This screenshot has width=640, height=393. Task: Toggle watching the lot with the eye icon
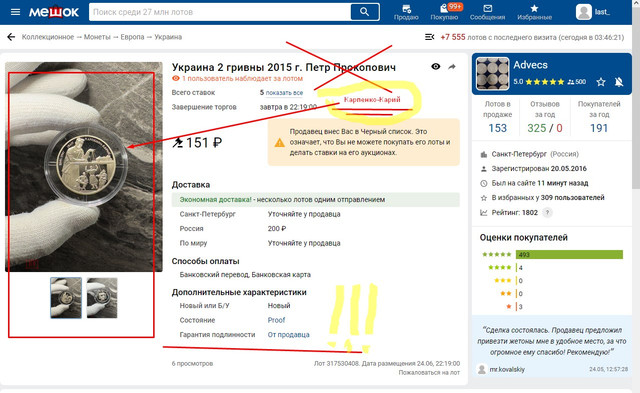click(436, 67)
